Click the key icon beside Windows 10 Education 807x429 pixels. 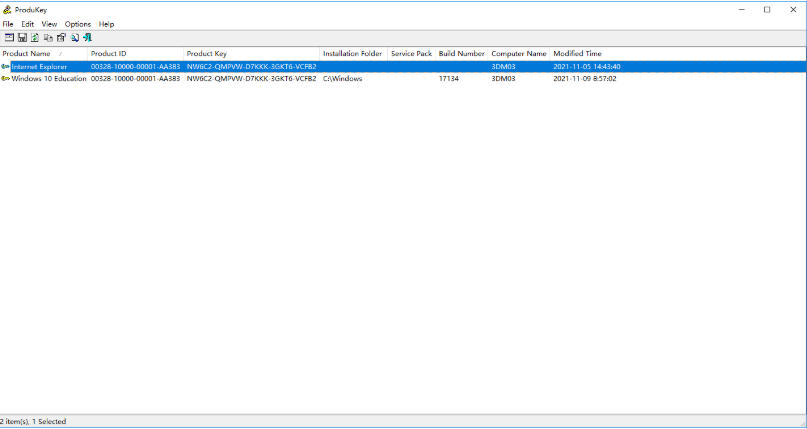click(6, 78)
